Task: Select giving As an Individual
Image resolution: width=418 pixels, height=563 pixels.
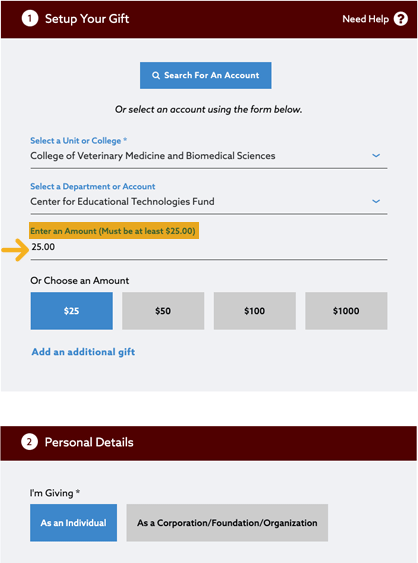Action: (x=74, y=522)
